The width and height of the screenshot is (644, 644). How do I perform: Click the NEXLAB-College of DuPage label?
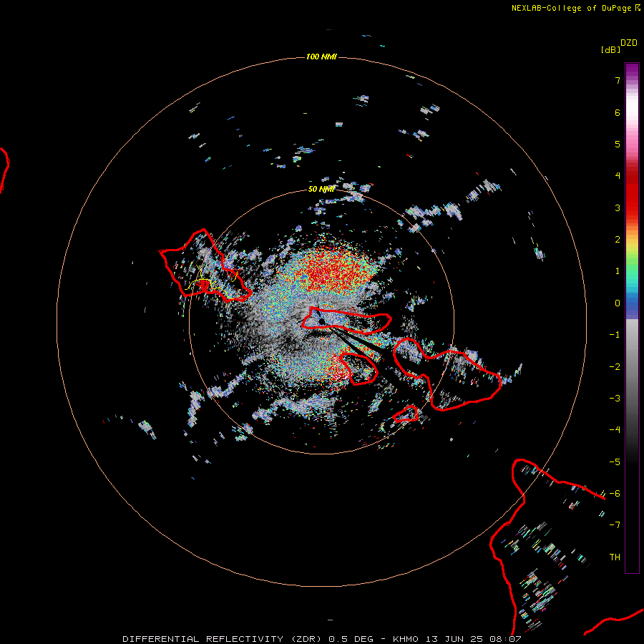coord(571,8)
